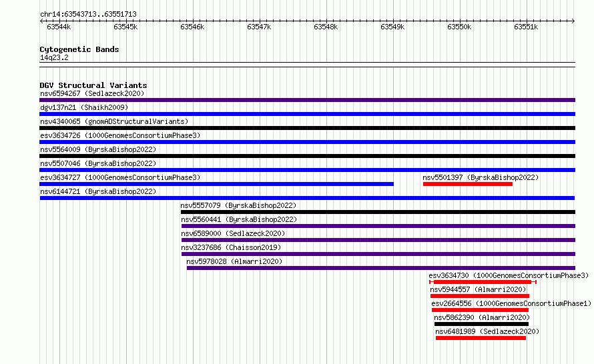Select the purple bar under nsv6594267
This screenshot has height=364, width=594.
point(307,100)
